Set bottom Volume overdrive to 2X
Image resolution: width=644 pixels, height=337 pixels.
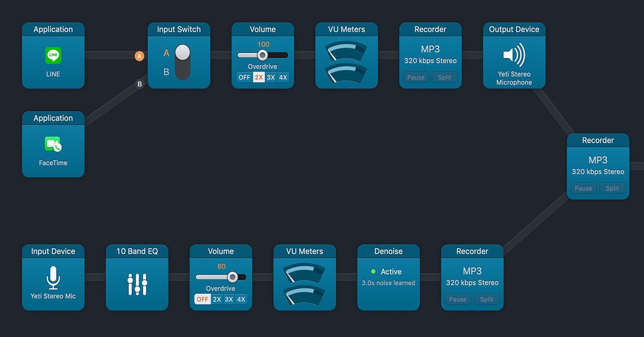(217, 299)
